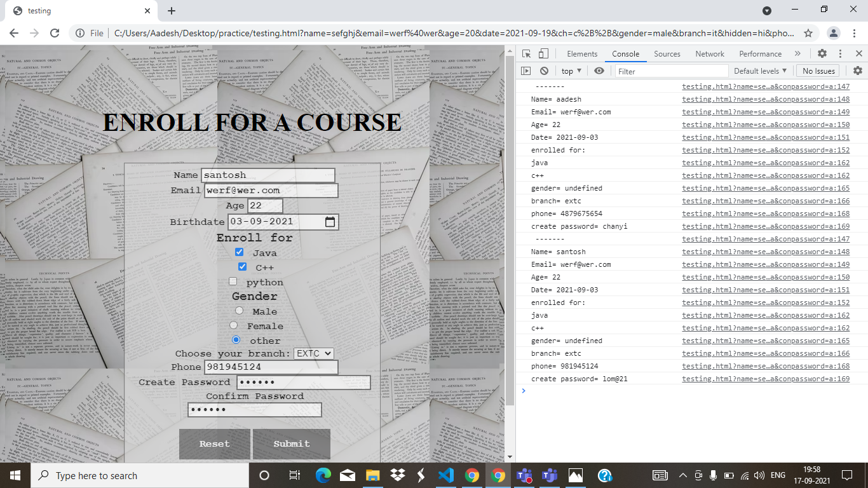The image size is (868, 488).
Task: Select the inspect element tool in DevTools
Action: 527,54
